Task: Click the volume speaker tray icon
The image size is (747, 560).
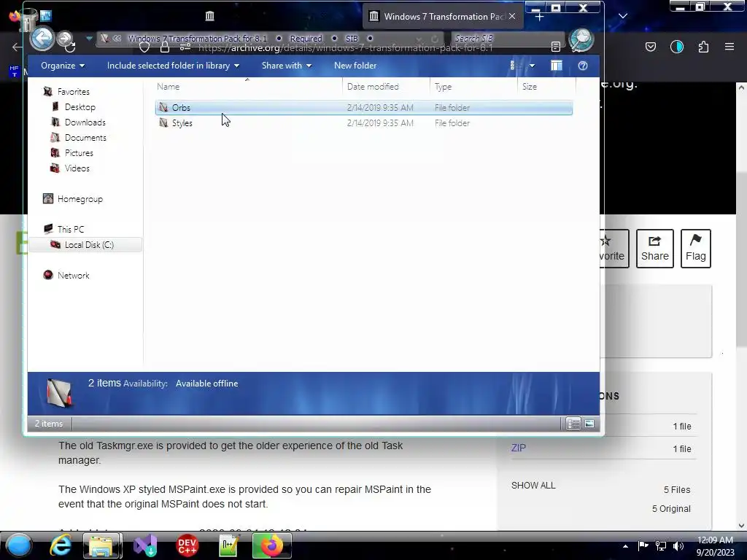Action: (x=678, y=545)
